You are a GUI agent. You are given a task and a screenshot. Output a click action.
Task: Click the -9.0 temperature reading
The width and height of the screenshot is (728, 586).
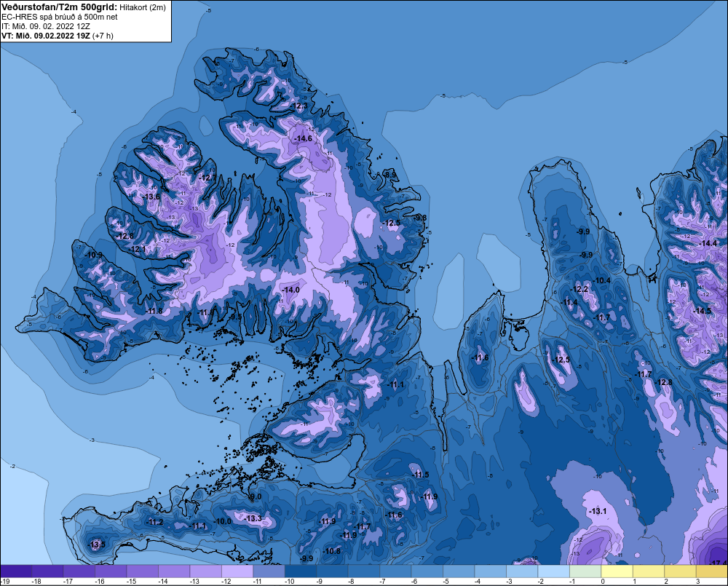coord(255,496)
